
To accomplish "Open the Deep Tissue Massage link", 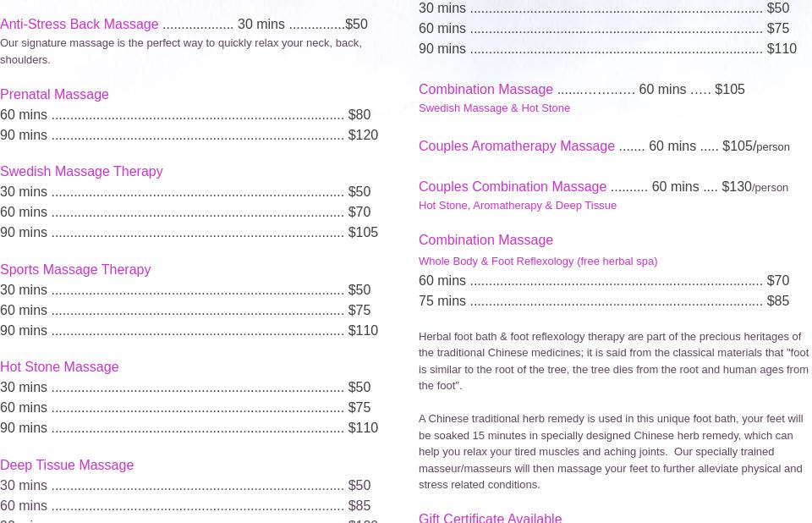I will coord(67,465).
